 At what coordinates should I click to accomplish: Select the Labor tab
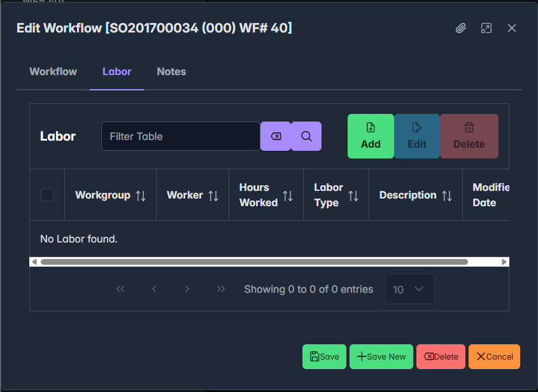coord(117,71)
